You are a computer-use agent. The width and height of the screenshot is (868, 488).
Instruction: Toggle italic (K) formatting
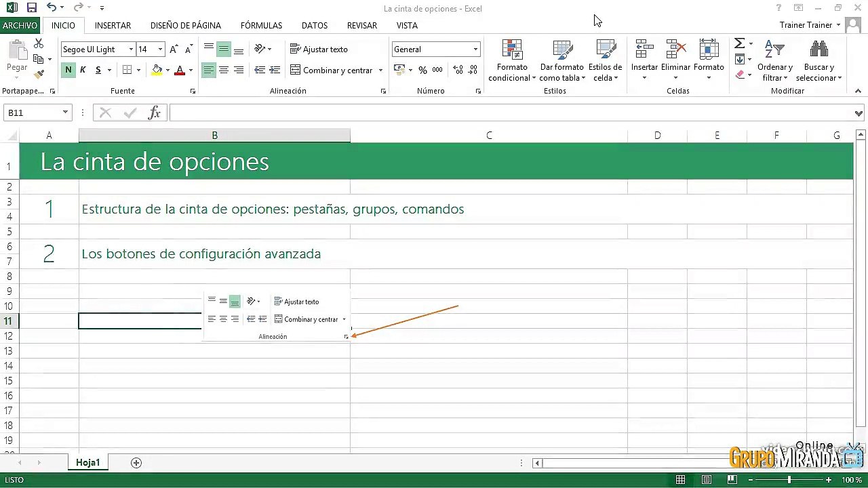pos(83,70)
